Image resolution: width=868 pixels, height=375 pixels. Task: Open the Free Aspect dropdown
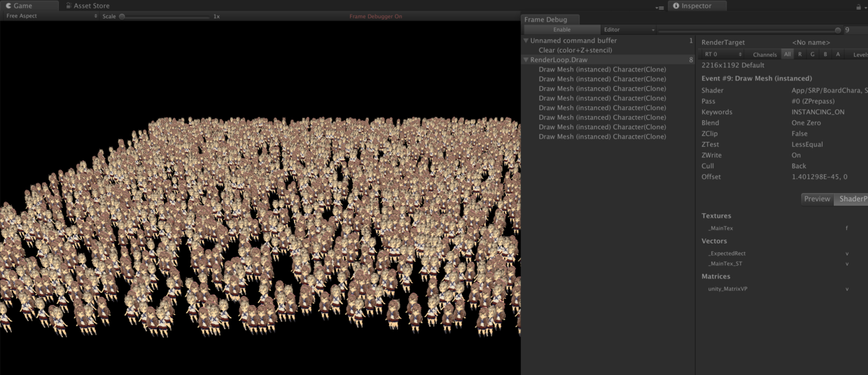pyautogui.click(x=51, y=16)
